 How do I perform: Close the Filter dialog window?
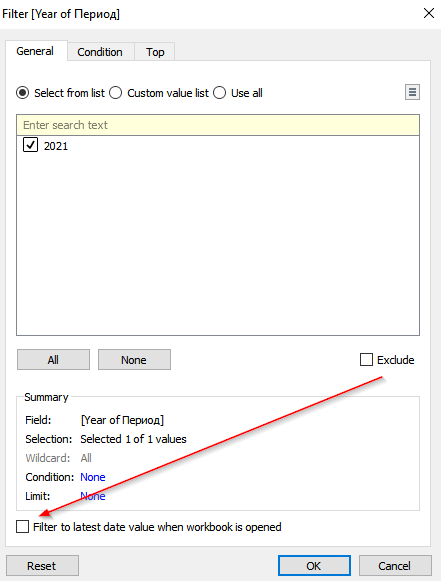click(x=429, y=13)
